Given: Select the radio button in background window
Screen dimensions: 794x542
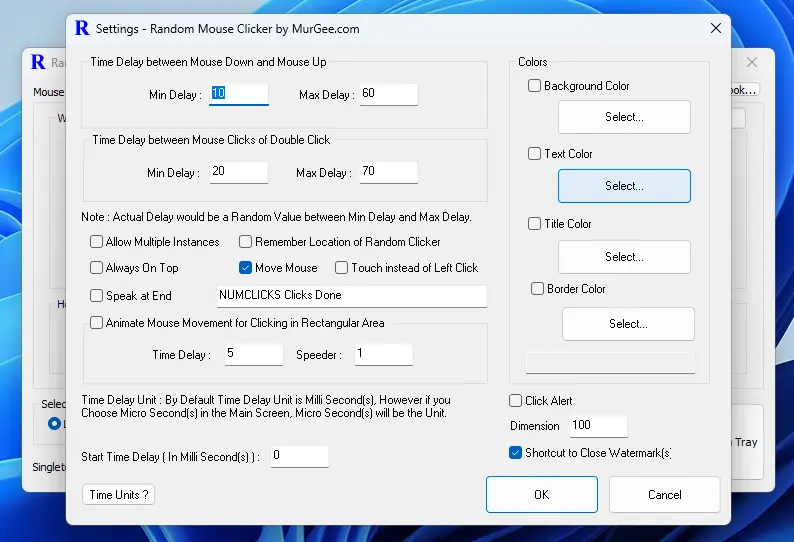Looking at the screenshot, I should [x=54, y=423].
